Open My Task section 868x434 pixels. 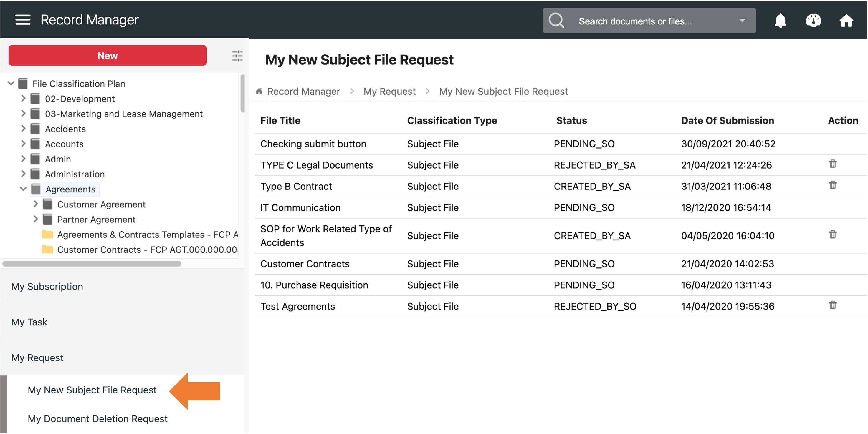tap(29, 322)
